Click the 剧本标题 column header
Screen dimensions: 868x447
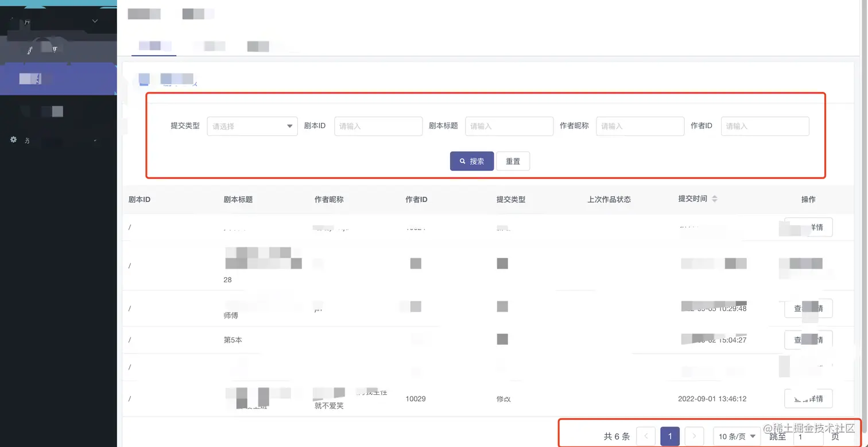(238, 200)
